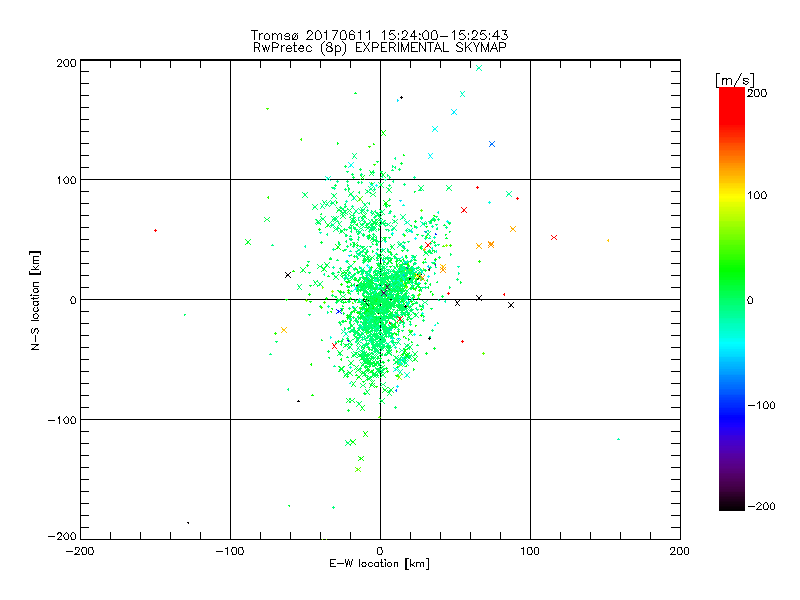Click the "0" tick label on the N-S axis
The width and height of the screenshot is (800, 600).
point(73,300)
